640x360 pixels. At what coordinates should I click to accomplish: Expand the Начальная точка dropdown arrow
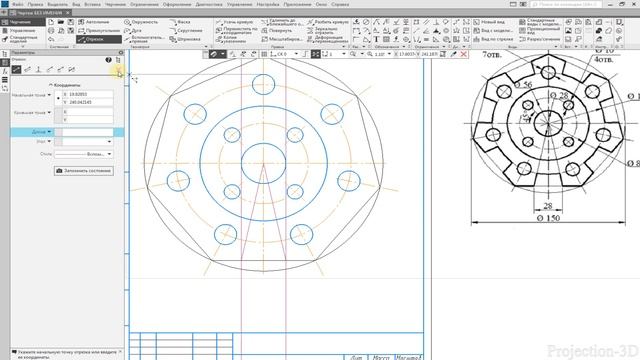pos(49,95)
